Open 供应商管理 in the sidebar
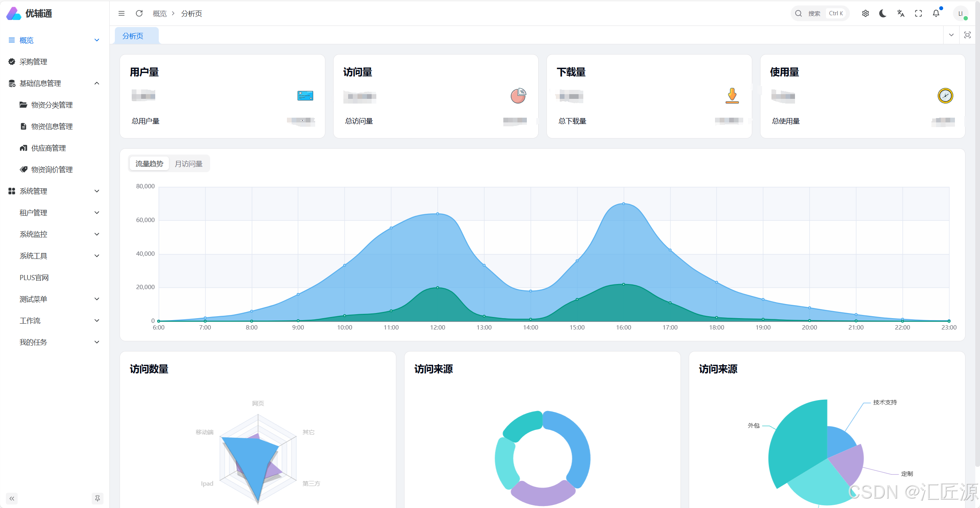 (x=49, y=148)
